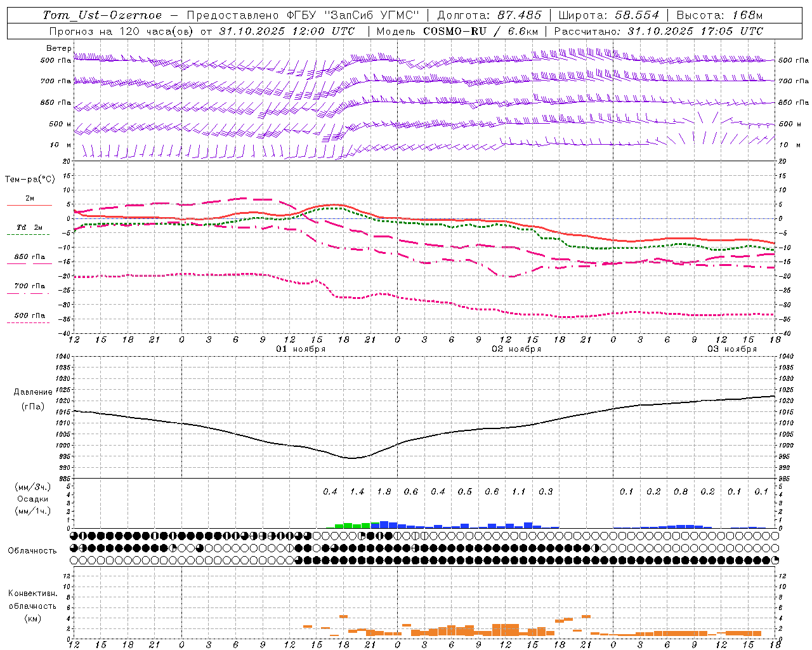Click the 500 гПа temperature legend label
Image resolution: width=812 pixels, height=650 pixels.
point(30,315)
